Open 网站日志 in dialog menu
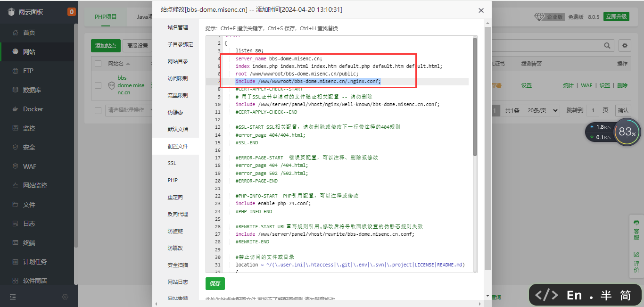Image resolution: width=644 pixels, height=307 pixels. tap(178, 282)
